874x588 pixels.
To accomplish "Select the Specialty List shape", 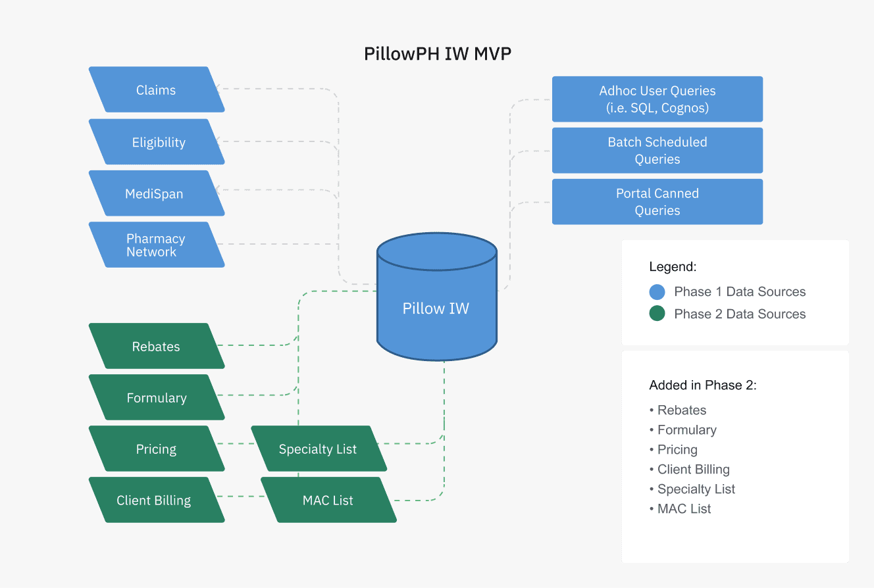I will (319, 449).
